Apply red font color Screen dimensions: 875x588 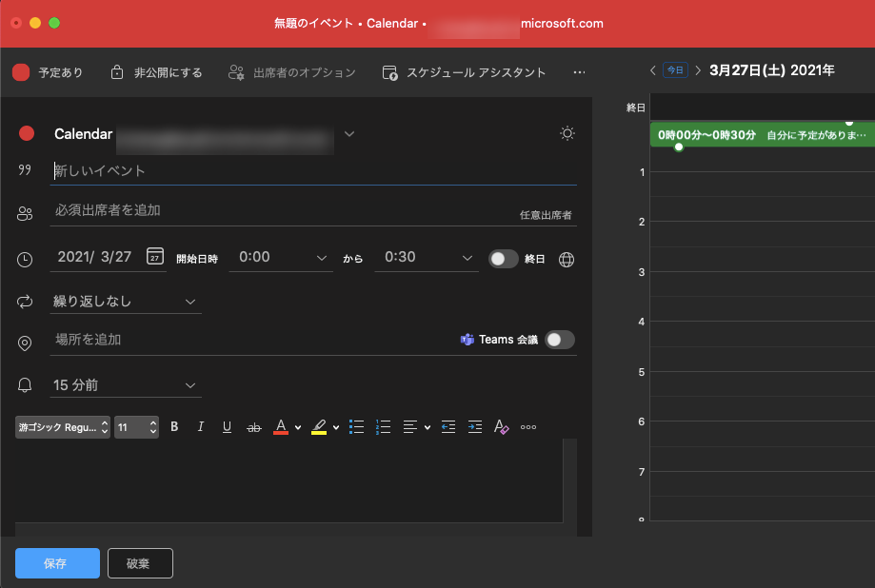click(x=281, y=427)
